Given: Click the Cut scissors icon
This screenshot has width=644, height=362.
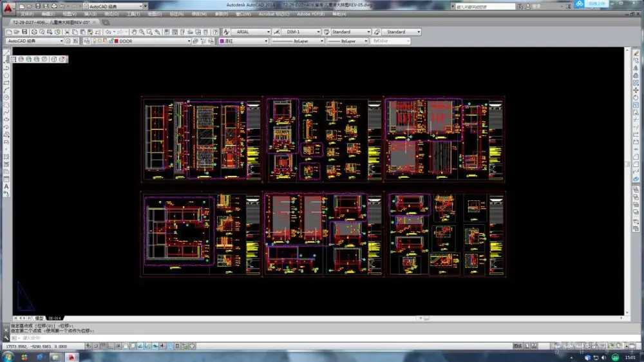Looking at the screenshot, I should coord(66,32).
